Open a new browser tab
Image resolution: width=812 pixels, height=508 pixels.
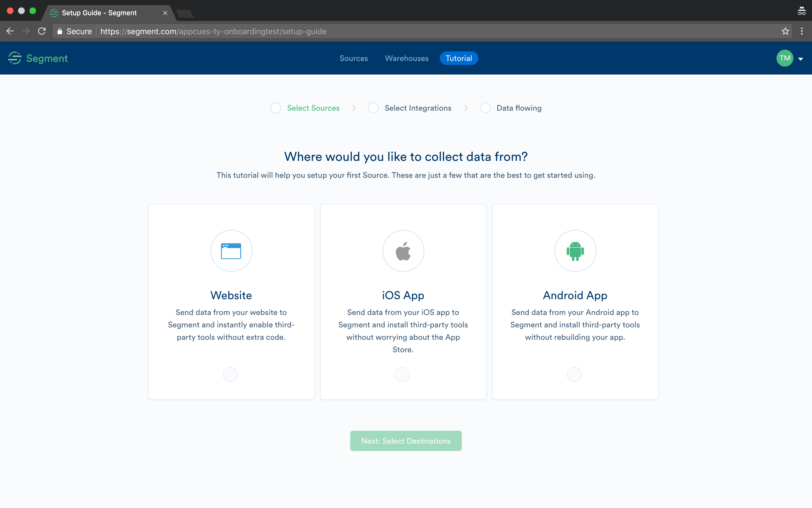point(184,14)
